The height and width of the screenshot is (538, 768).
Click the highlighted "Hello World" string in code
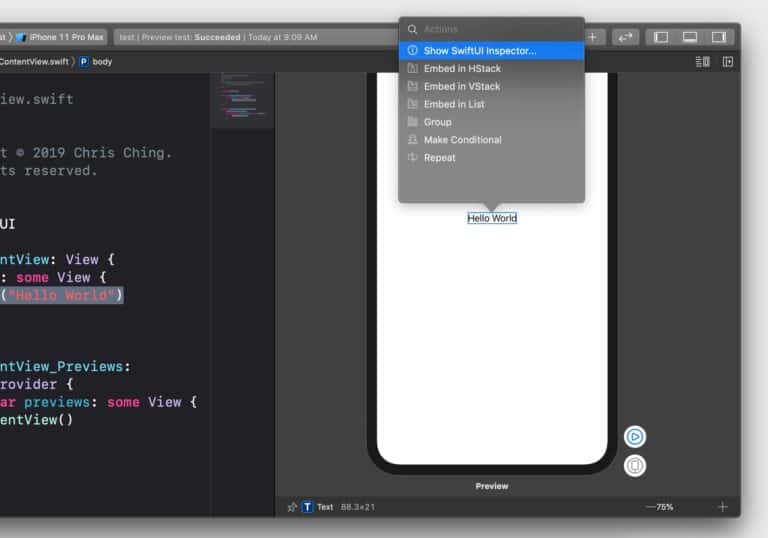62,295
